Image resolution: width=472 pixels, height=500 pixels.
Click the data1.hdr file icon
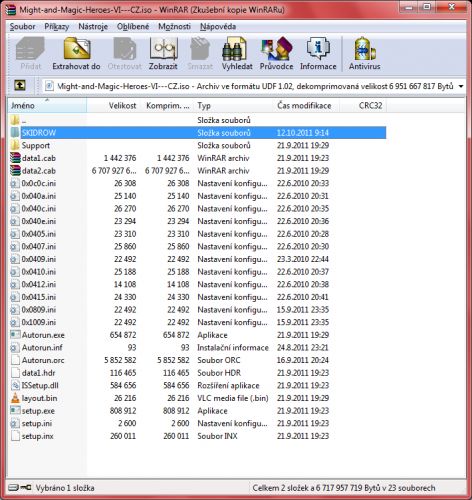[15, 373]
